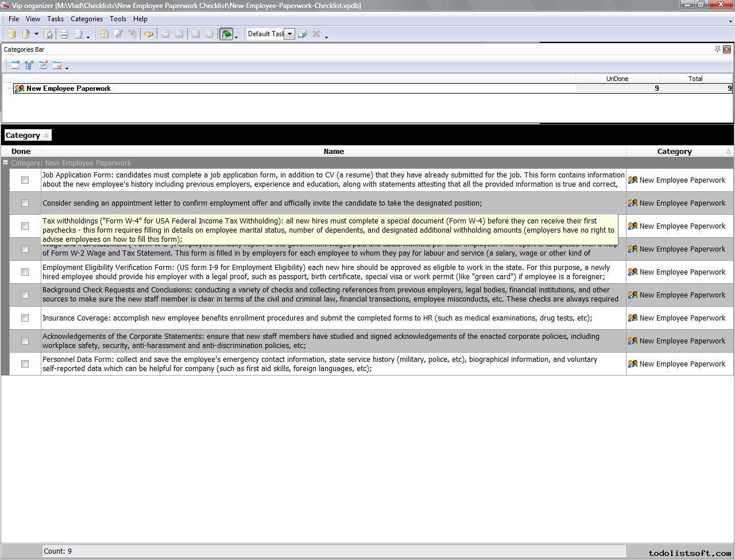Viewport: 735px width, 560px height.
Task: Tick the Personnel Data Form checkbox
Action: click(25, 364)
